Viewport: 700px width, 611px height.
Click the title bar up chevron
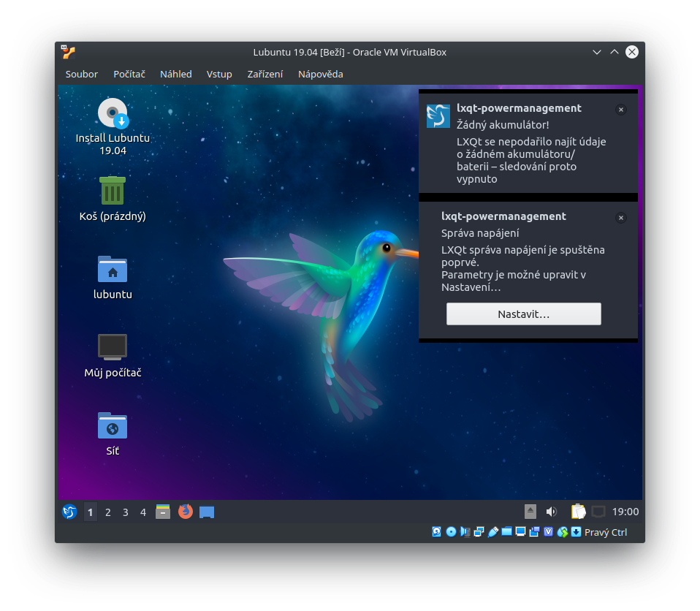coord(615,52)
